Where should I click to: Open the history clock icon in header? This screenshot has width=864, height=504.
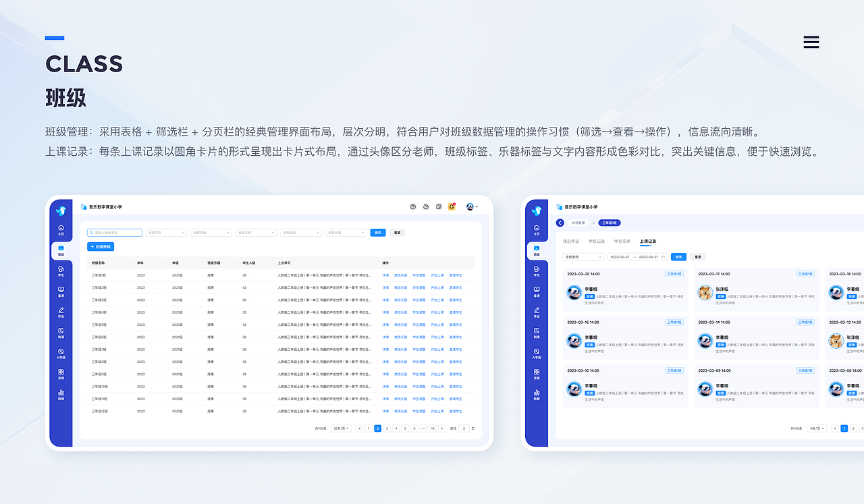426,206
